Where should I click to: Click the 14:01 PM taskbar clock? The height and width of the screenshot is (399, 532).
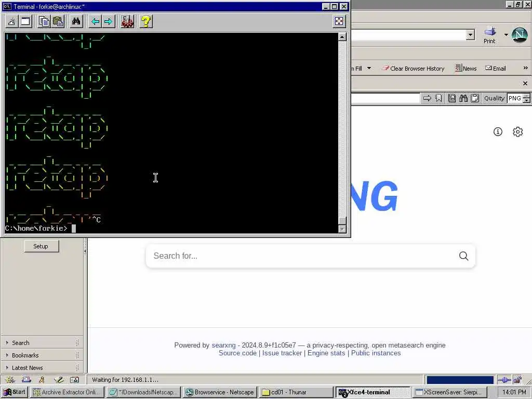coord(514,392)
